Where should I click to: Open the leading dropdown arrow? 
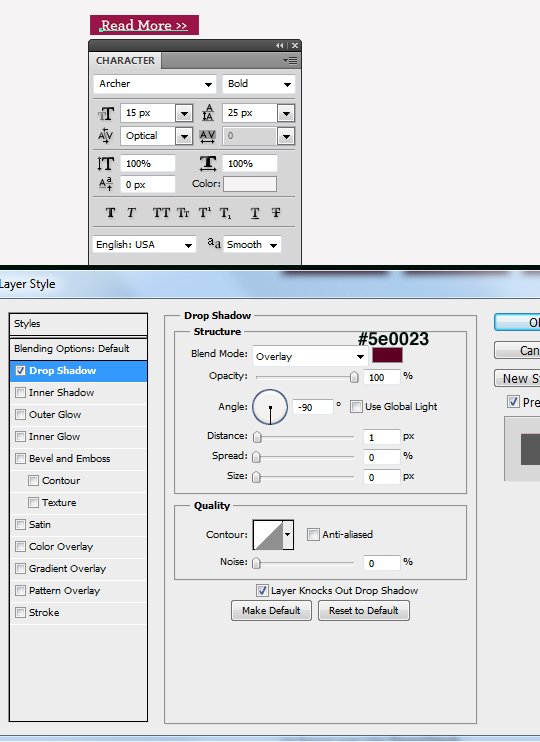pyautogui.click(x=285, y=113)
